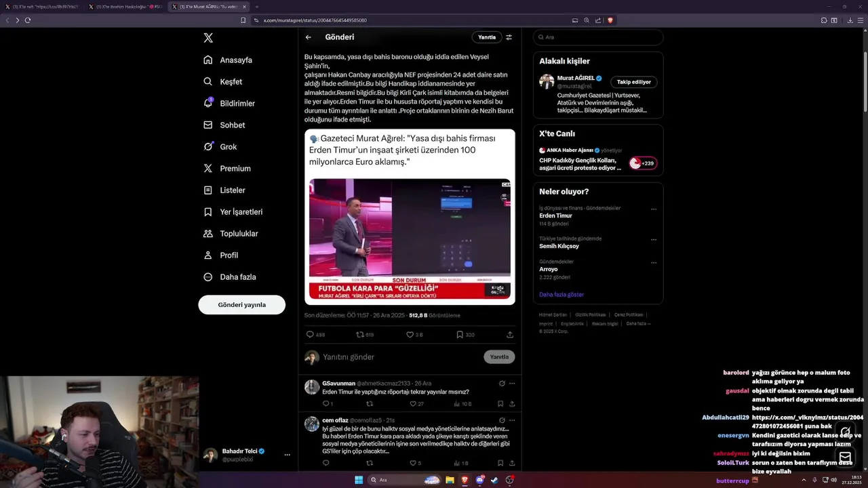Screen dimensions: 868x488
Task: Repost GSavunman's reply
Action: 370,403
